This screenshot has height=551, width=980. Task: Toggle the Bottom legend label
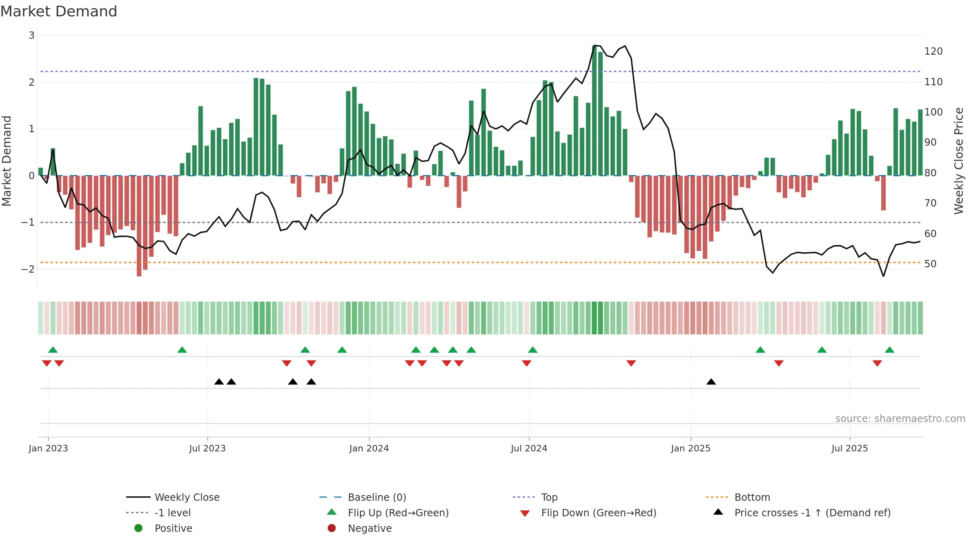752,497
